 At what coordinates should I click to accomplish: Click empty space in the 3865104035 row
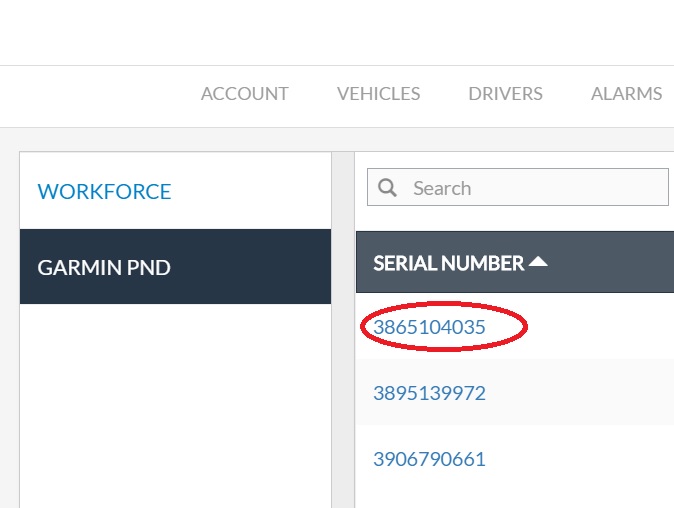coord(600,327)
